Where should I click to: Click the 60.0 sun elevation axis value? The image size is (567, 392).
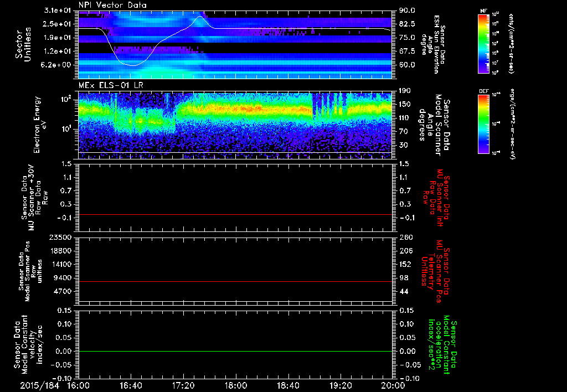(407, 65)
